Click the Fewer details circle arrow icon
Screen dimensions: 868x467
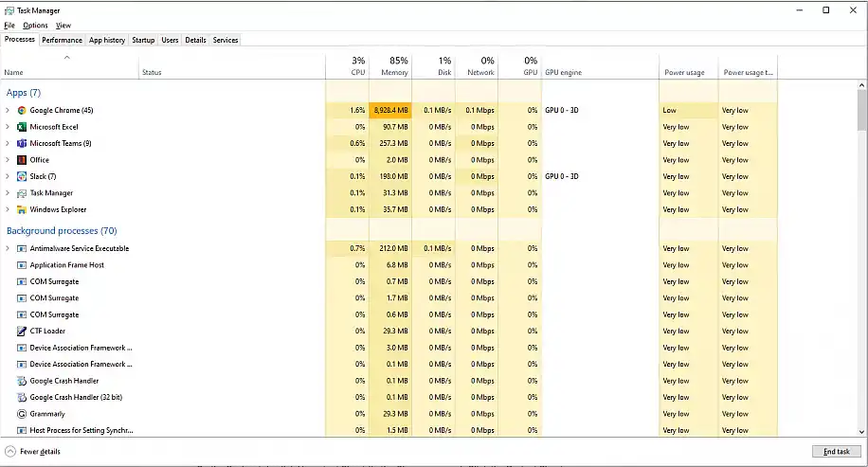10,452
